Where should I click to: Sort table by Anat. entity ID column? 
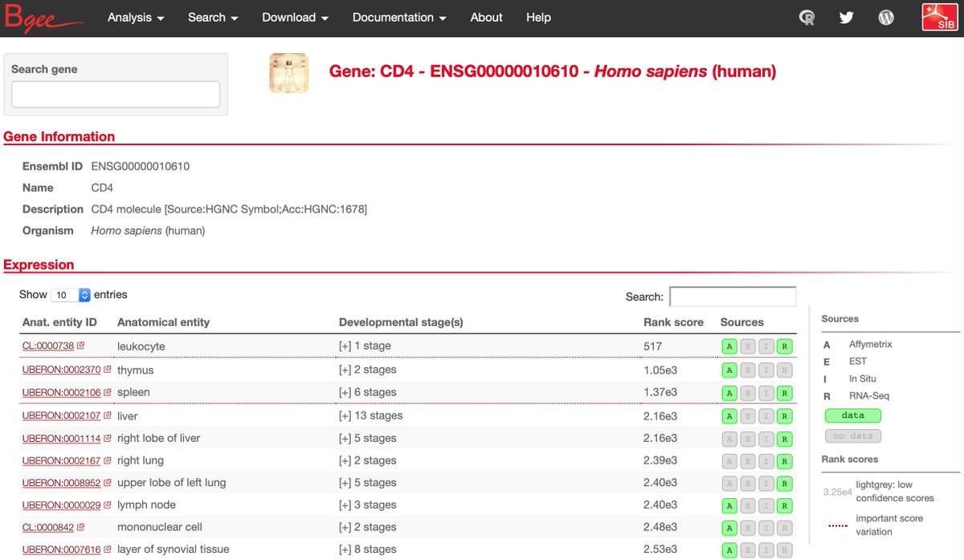pos(59,322)
